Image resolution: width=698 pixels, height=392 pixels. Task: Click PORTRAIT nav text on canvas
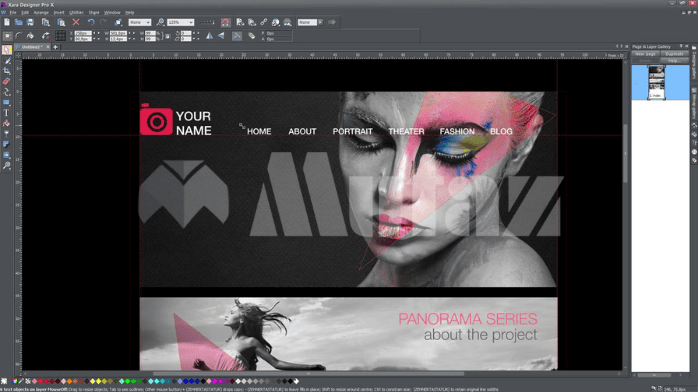coord(353,131)
